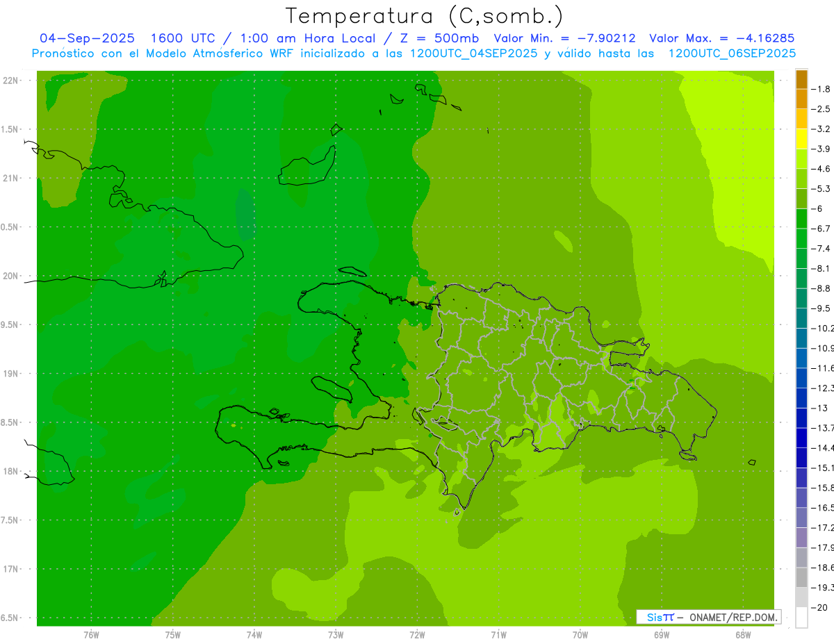Click the '-7.4' colorbar value

tap(821, 249)
